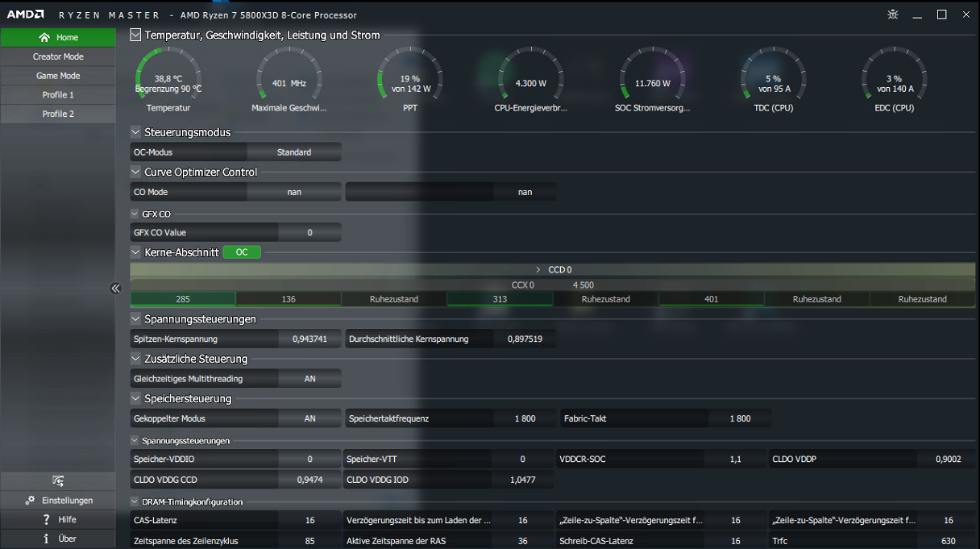Screen dimensions: 980x549
Task: Click the profile switch icon above Einstellungen
Action: [58, 481]
